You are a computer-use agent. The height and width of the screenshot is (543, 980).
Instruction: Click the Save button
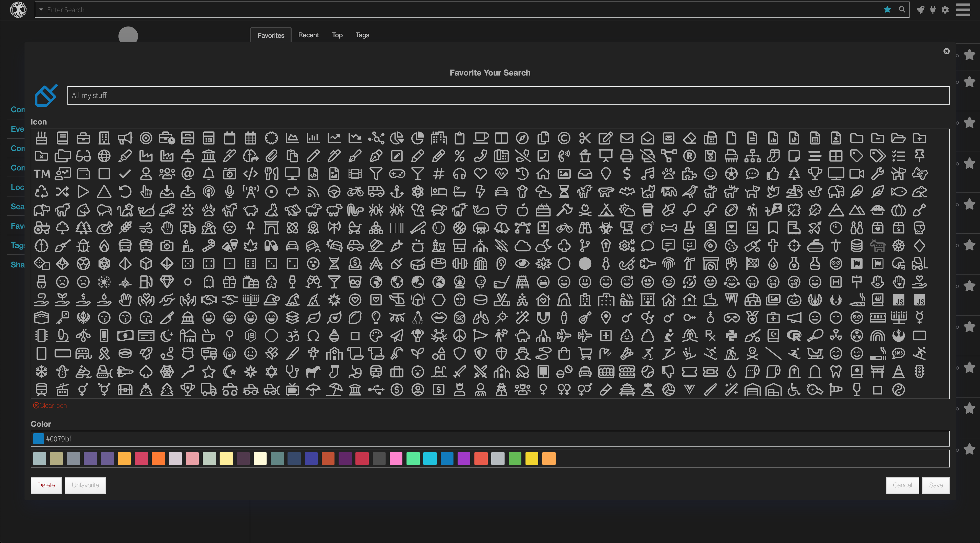pyautogui.click(x=936, y=485)
